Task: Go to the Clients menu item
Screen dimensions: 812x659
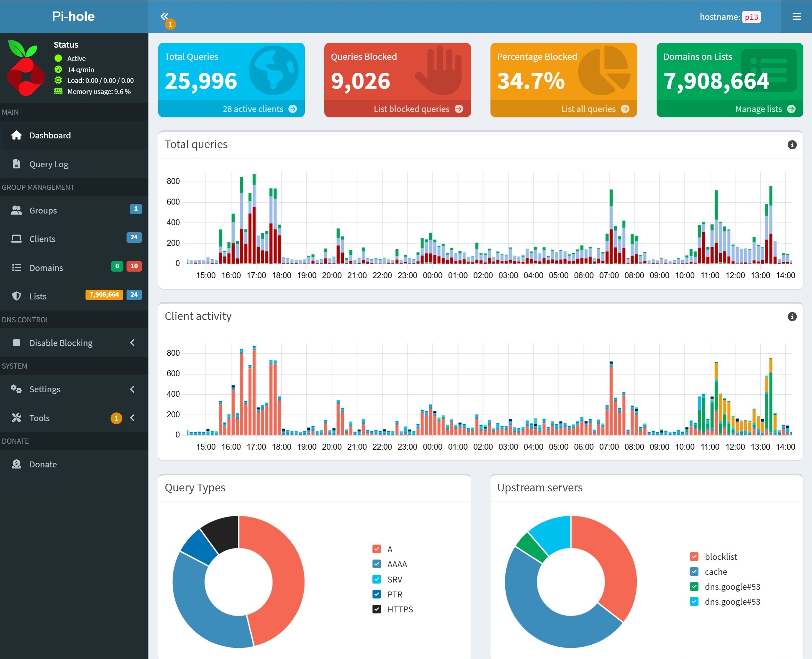Action: tap(42, 239)
